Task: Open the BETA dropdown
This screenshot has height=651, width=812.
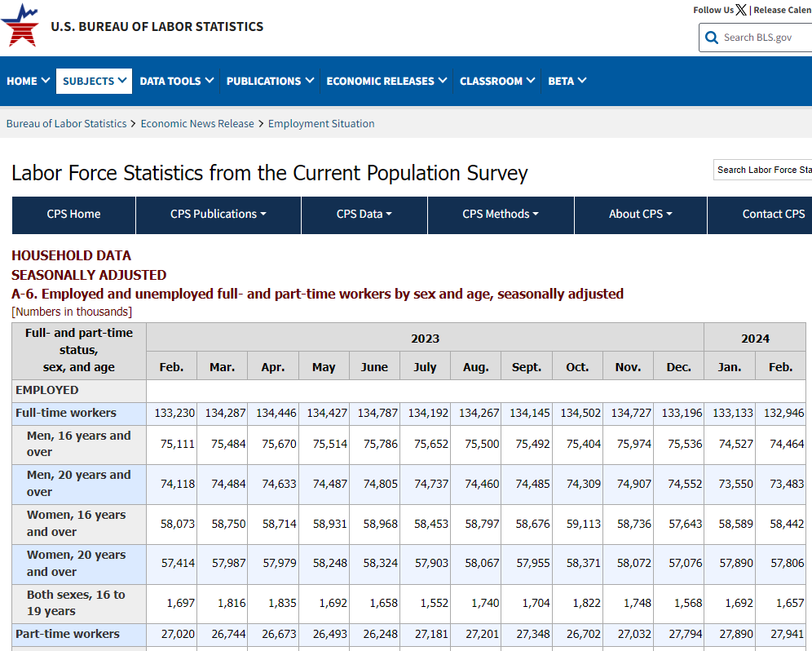Action: click(x=567, y=81)
